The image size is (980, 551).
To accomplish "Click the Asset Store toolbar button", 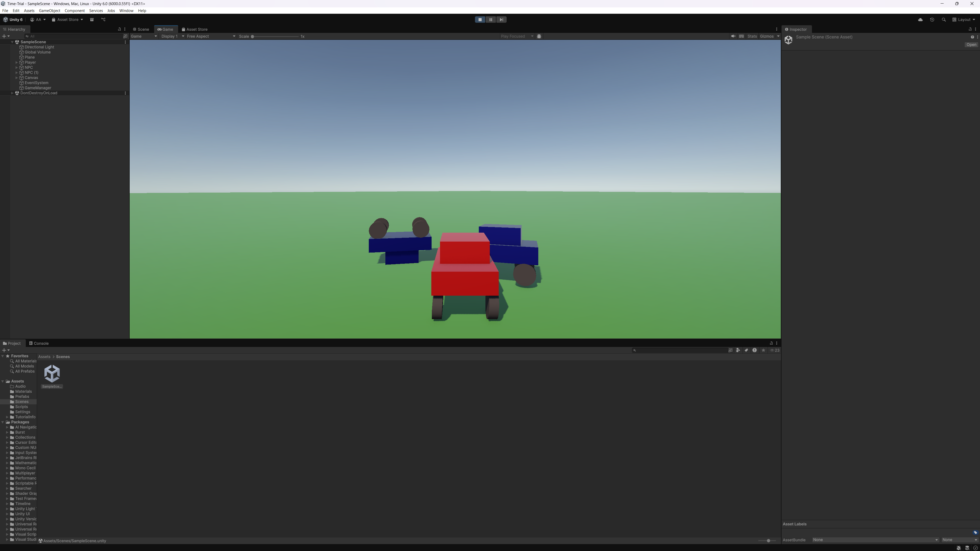I will pyautogui.click(x=67, y=20).
